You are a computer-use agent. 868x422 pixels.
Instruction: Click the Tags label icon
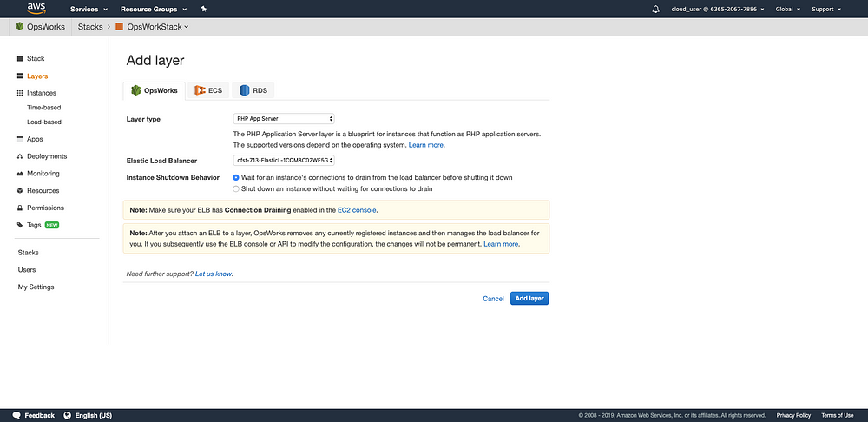(20, 225)
